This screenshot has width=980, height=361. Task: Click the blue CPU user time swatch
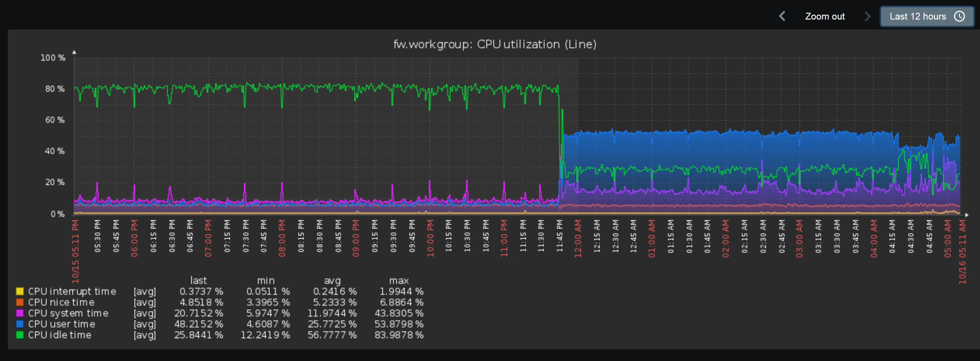click(x=20, y=324)
